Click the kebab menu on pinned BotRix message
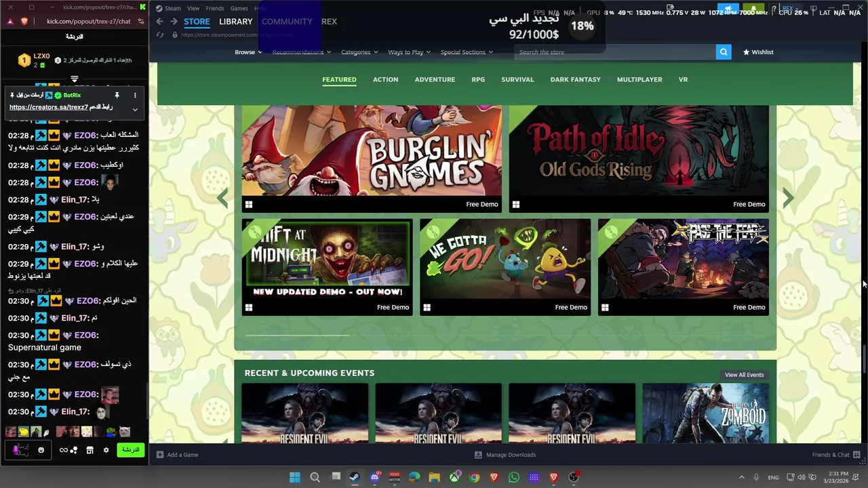Screen dimensions: 868x488 [135, 96]
